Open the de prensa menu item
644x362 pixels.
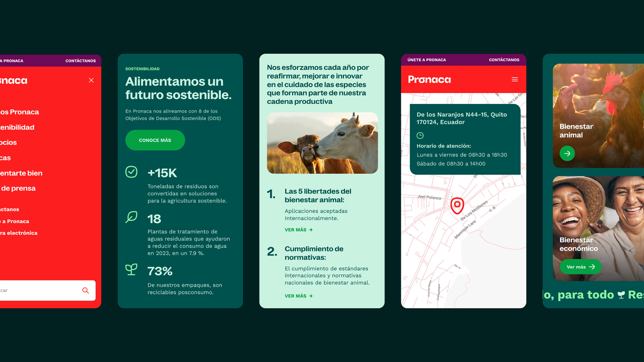click(x=18, y=188)
